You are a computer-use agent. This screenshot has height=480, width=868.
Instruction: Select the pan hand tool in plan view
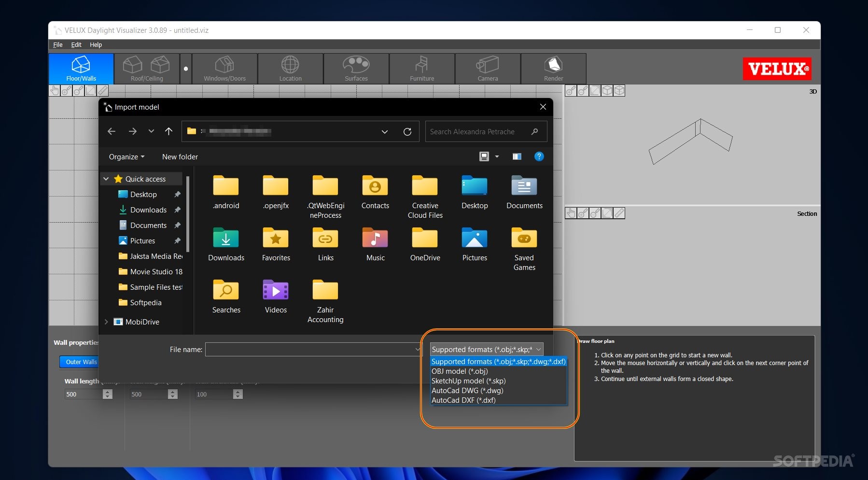(55, 90)
